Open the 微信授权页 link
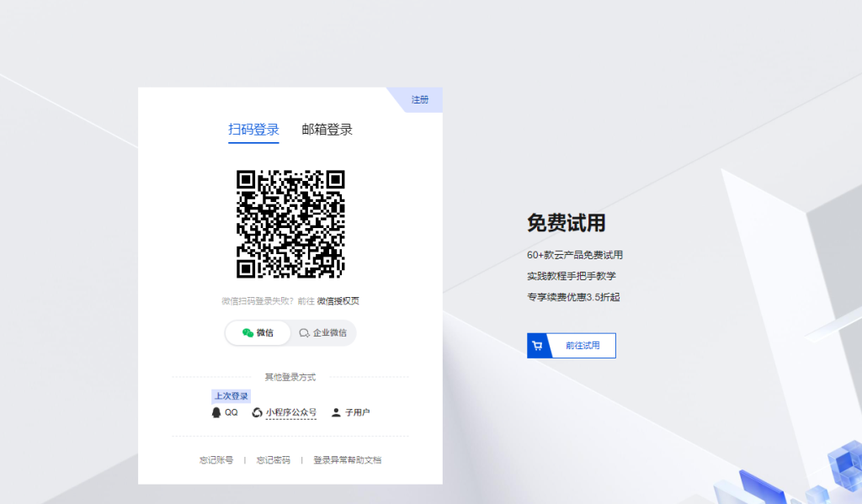 point(338,301)
